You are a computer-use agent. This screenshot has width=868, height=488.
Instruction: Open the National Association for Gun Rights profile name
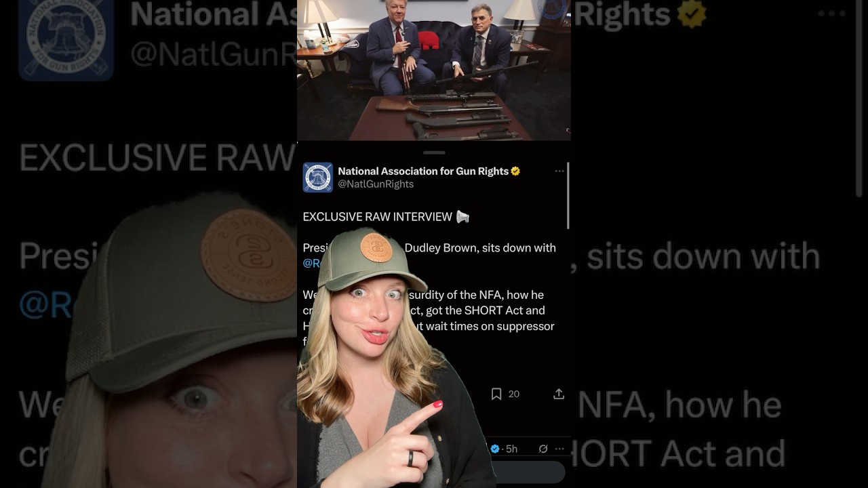423,171
